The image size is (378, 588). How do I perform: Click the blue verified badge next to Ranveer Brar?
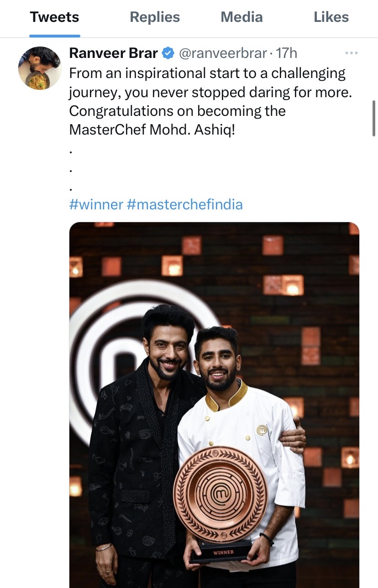tap(167, 53)
